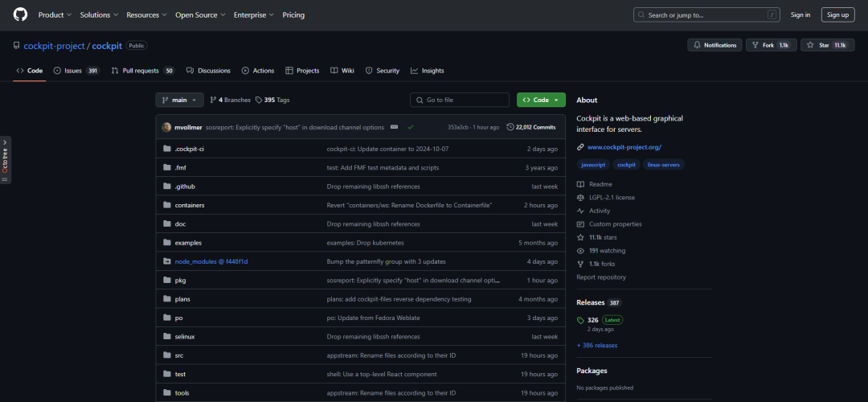The height and width of the screenshot is (402, 868).
Task: Open the containers folder
Action: (190, 205)
